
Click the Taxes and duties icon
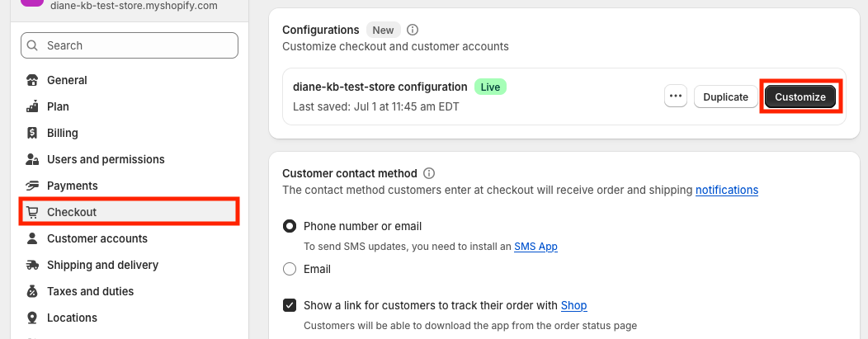[33, 291]
